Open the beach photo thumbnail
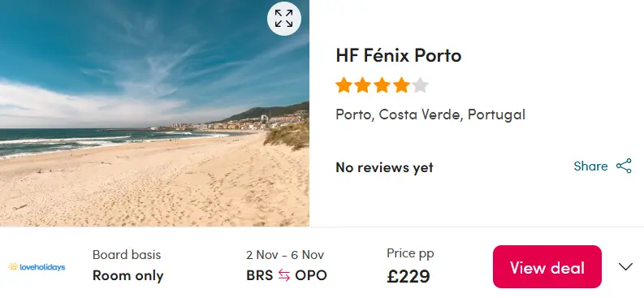The height and width of the screenshot is (298, 644). 154,114
